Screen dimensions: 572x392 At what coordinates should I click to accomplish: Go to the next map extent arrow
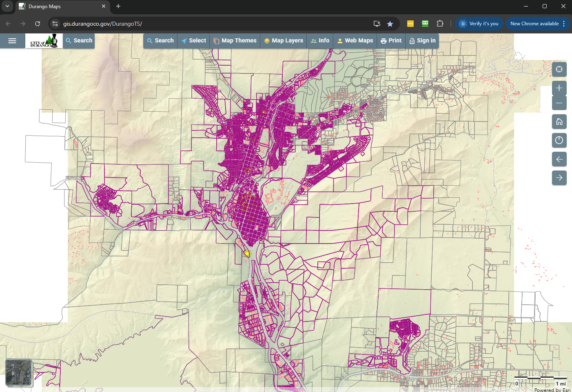pos(559,178)
